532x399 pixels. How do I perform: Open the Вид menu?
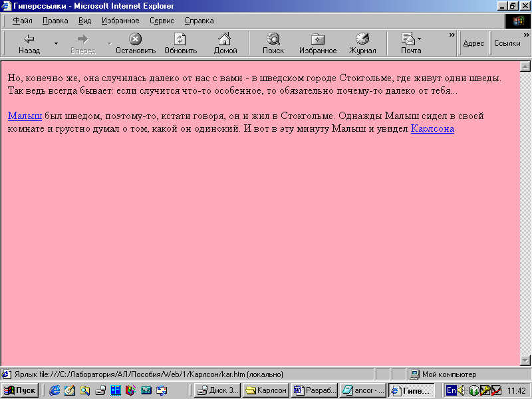tap(85, 21)
